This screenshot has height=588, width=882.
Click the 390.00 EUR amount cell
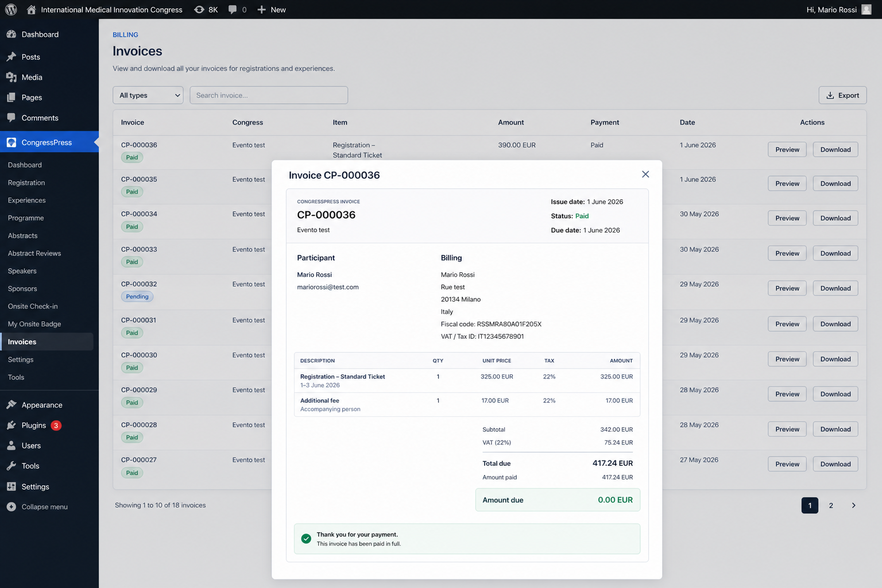(x=517, y=145)
